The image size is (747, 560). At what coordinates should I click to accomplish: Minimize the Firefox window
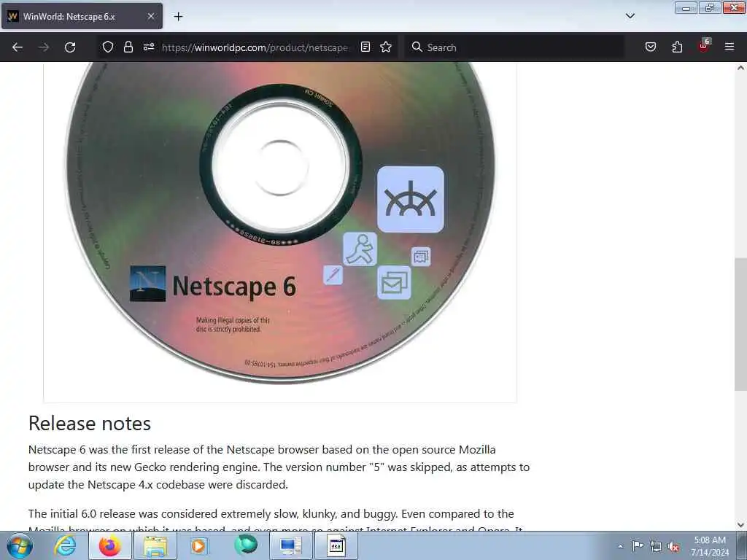pos(686,8)
